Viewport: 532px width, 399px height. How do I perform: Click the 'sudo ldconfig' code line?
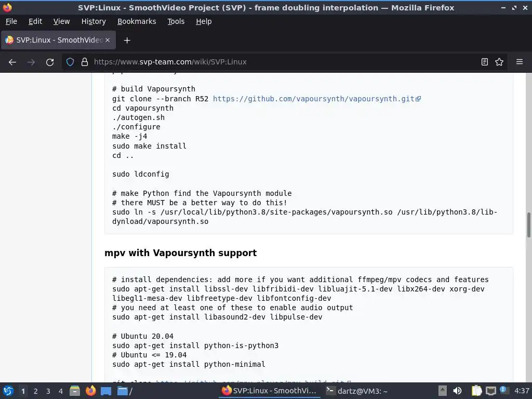coord(140,174)
